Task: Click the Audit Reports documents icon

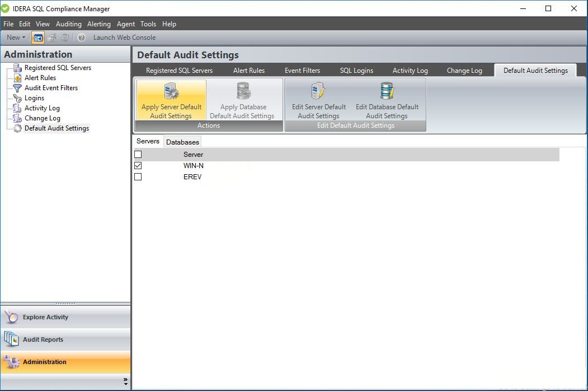Action: (x=11, y=339)
